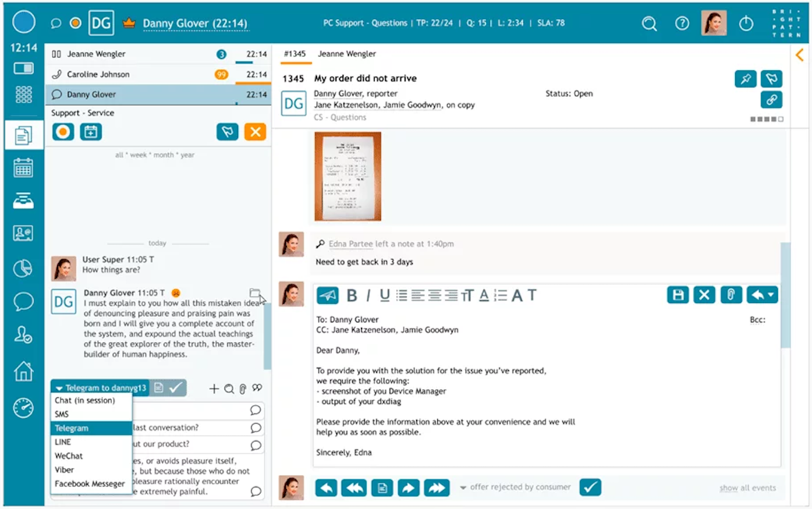Screen dimensions: 812x509
Task: Attach a file using the paperclip icon
Action: click(731, 295)
